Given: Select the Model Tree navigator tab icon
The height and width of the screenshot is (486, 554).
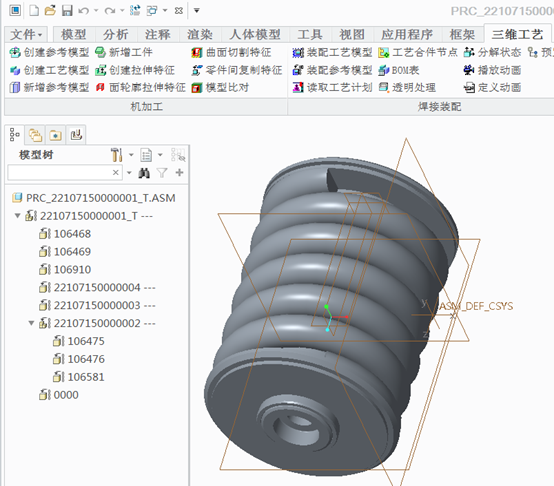Looking at the screenshot, I should pos(14,135).
